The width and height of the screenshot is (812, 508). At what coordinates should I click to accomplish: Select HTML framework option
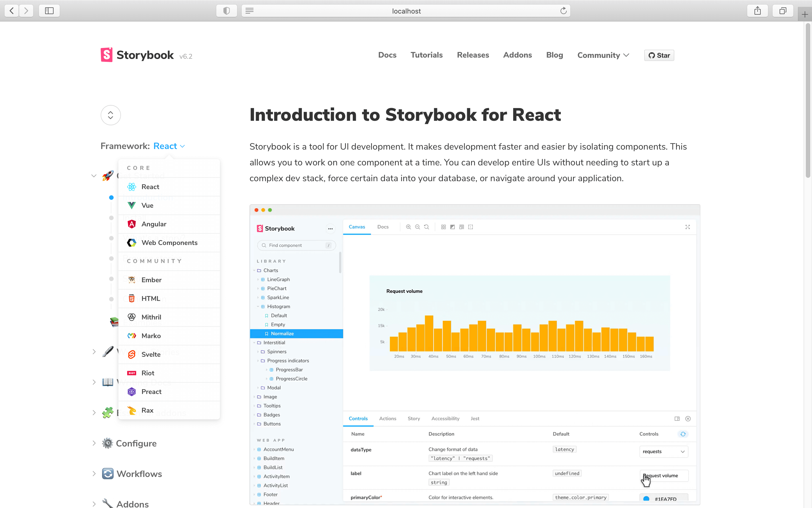(x=169, y=298)
